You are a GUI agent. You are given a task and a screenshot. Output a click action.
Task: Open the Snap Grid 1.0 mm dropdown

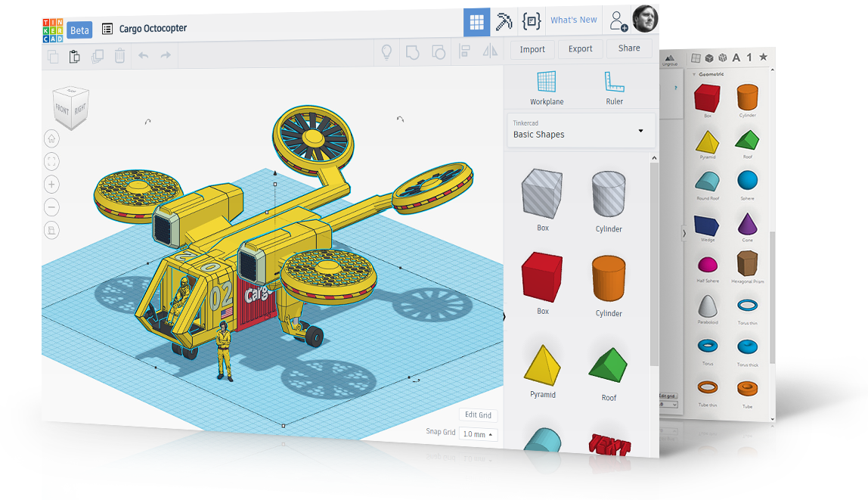[478, 434]
